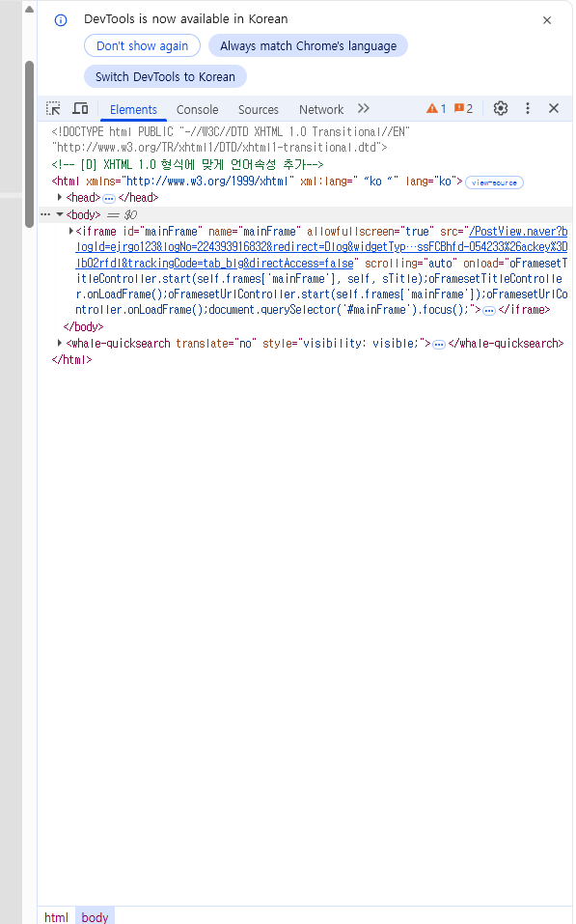Collapse the body element
The height and width of the screenshot is (924, 576).
click(60, 214)
